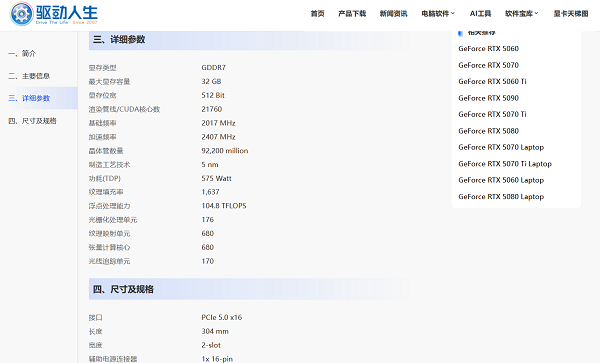Click the PCIe 5.0 x16 value

[222, 317]
